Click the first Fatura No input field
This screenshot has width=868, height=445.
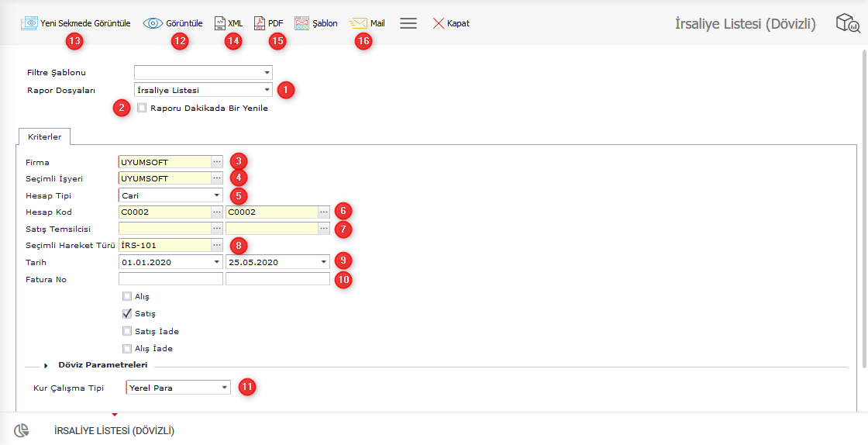170,279
